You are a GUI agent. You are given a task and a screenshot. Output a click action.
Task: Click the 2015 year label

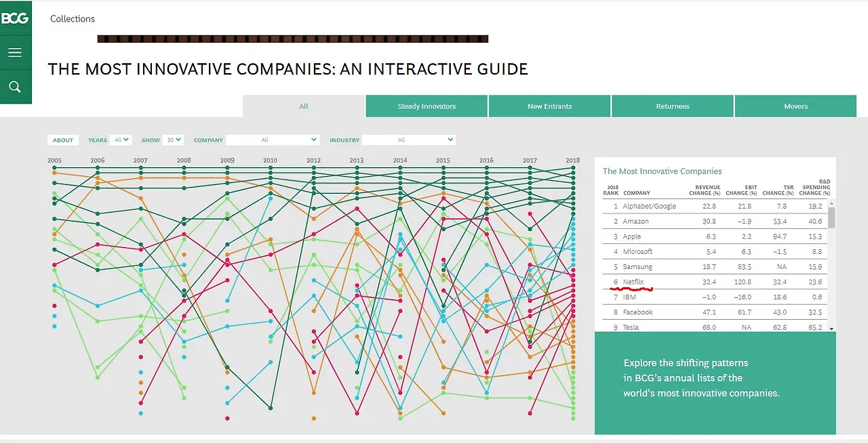point(443,161)
